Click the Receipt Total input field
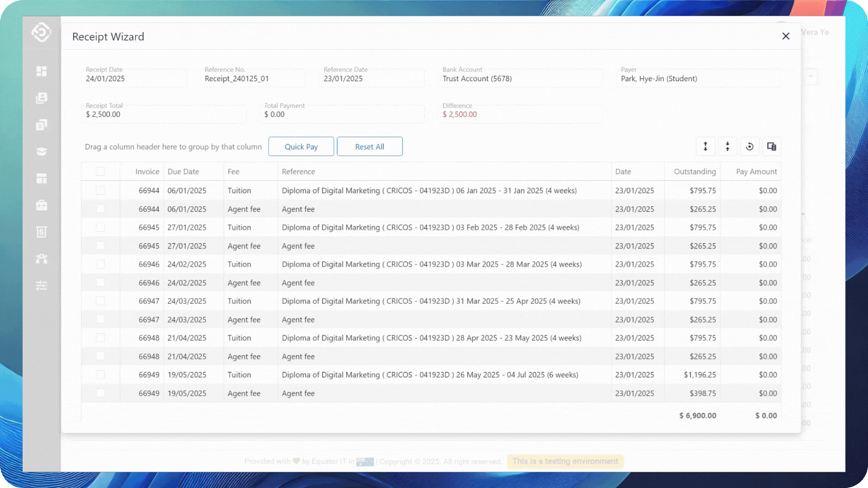The height and width of the screenshot is (488, 868). pyautogui.click(x=164, y=114)
